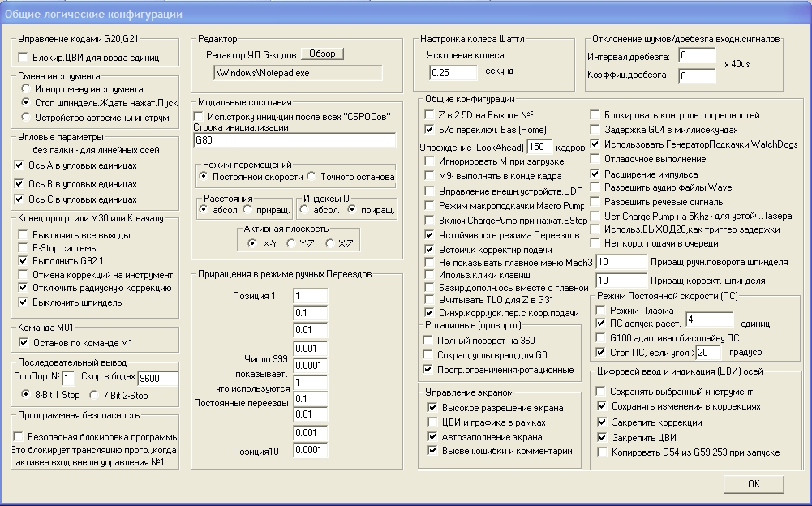Enable Режим Плазма checkbox

(x=601, y=310)
